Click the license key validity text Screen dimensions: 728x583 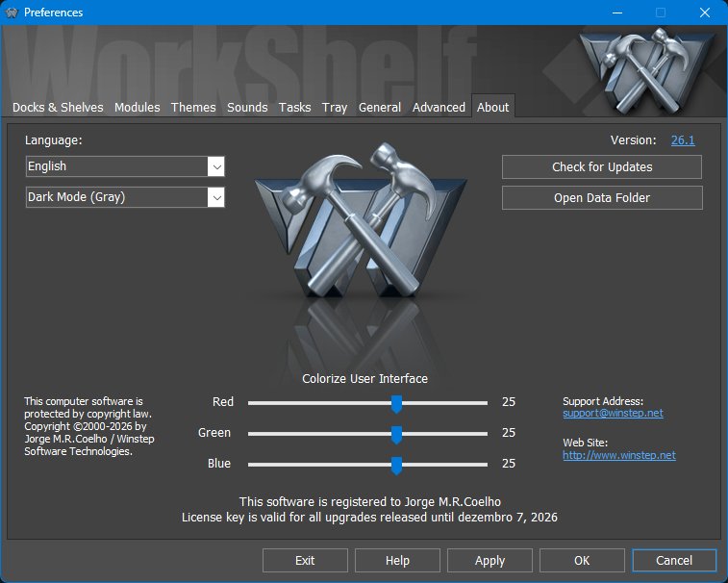(369, 517)
